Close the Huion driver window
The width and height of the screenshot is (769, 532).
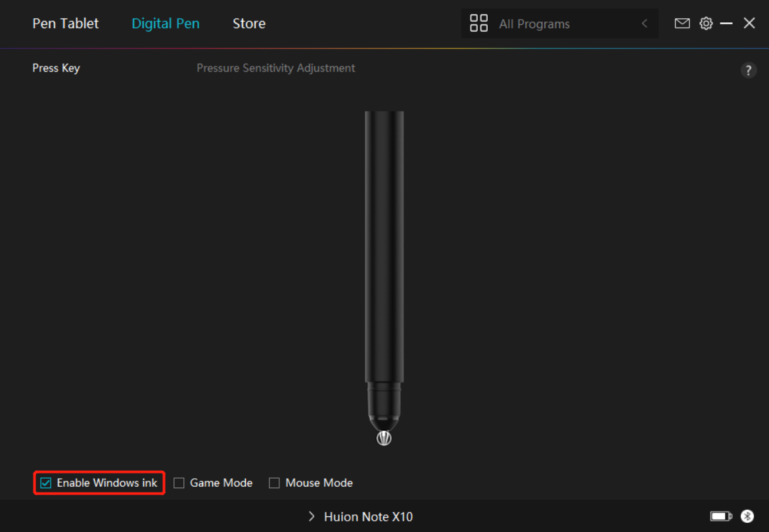click(x=749, y=24)
